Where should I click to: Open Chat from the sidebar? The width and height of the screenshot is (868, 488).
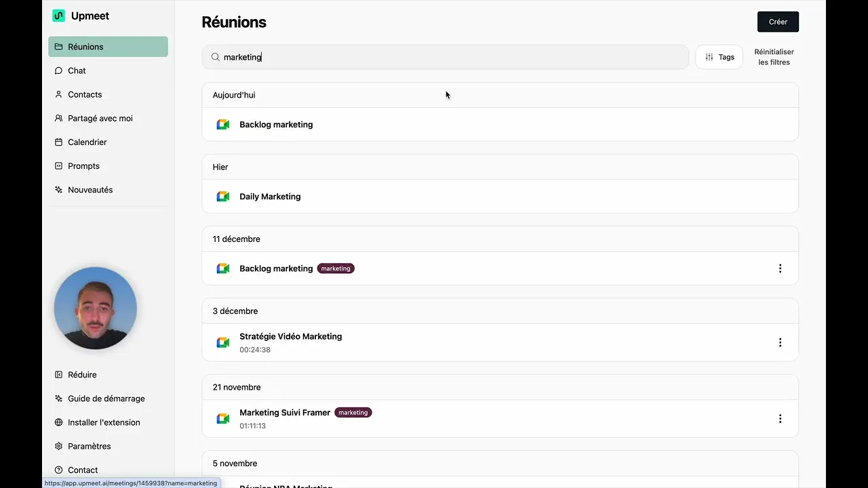[77, 70]
